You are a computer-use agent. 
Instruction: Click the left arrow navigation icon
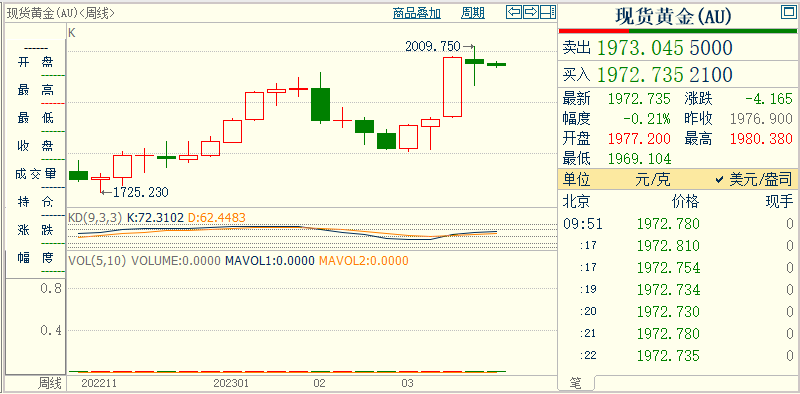pos(514,12)
